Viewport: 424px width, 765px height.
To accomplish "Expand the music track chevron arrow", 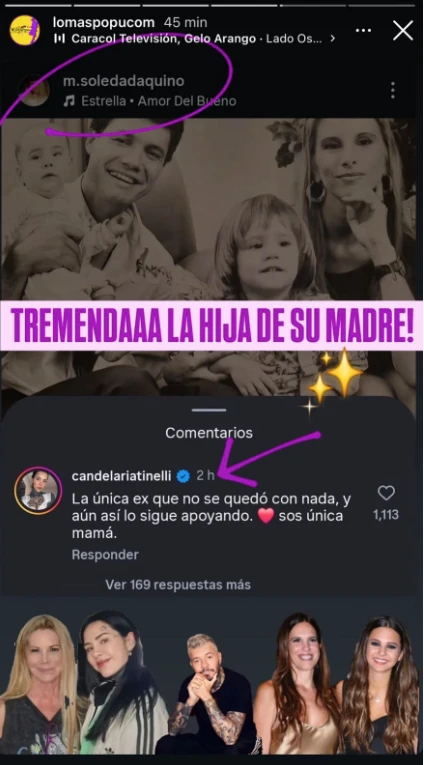I will pos(333,39).
